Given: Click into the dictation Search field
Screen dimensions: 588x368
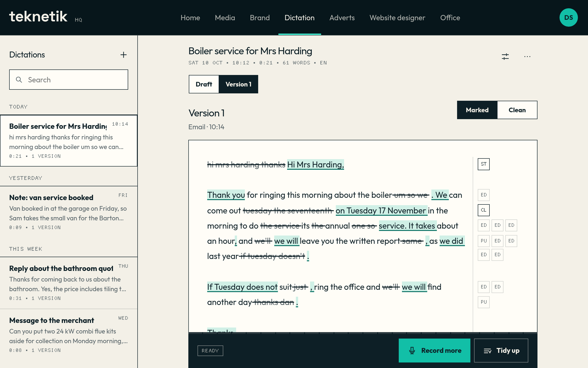Looking at the screenshot, I should (x=68, y=80).
